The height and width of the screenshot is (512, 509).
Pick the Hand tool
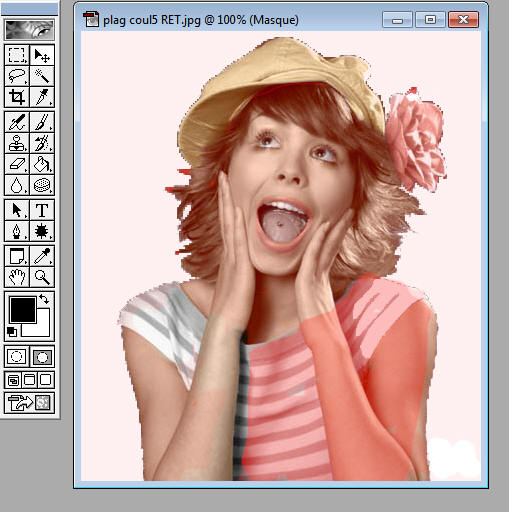[x=17, y=277]
